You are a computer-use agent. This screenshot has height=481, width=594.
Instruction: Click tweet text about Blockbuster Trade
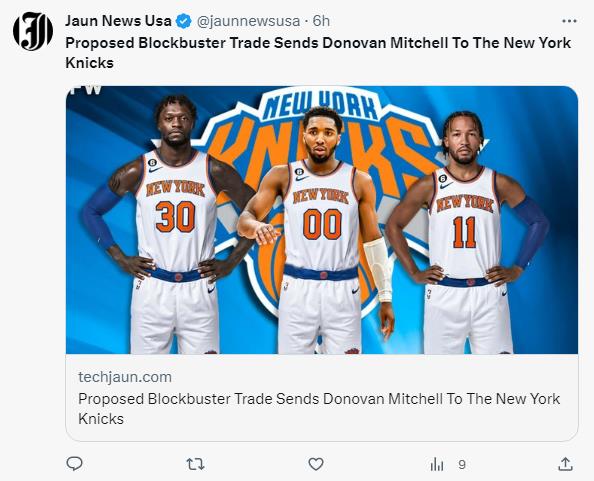click(x=318, y=53)
